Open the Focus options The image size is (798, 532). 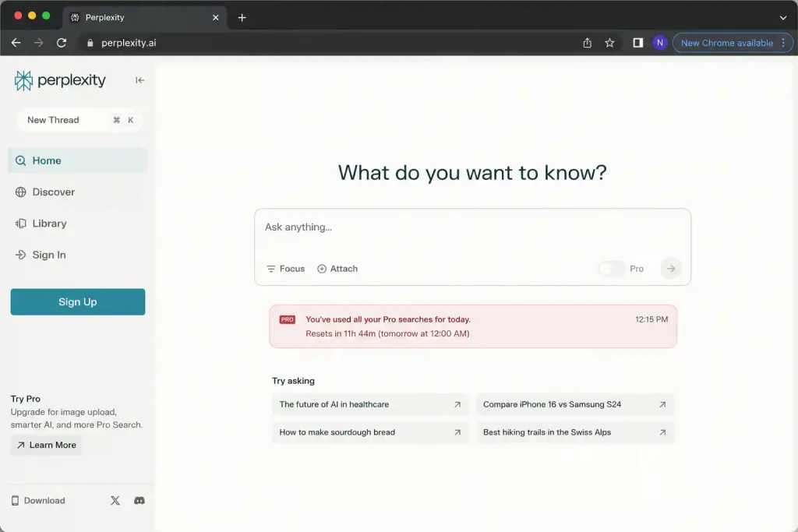click(x=285, y=269)
